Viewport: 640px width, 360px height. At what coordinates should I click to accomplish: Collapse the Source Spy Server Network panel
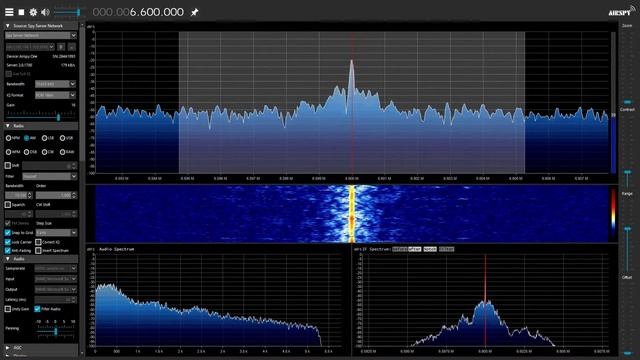coord(7,26)
